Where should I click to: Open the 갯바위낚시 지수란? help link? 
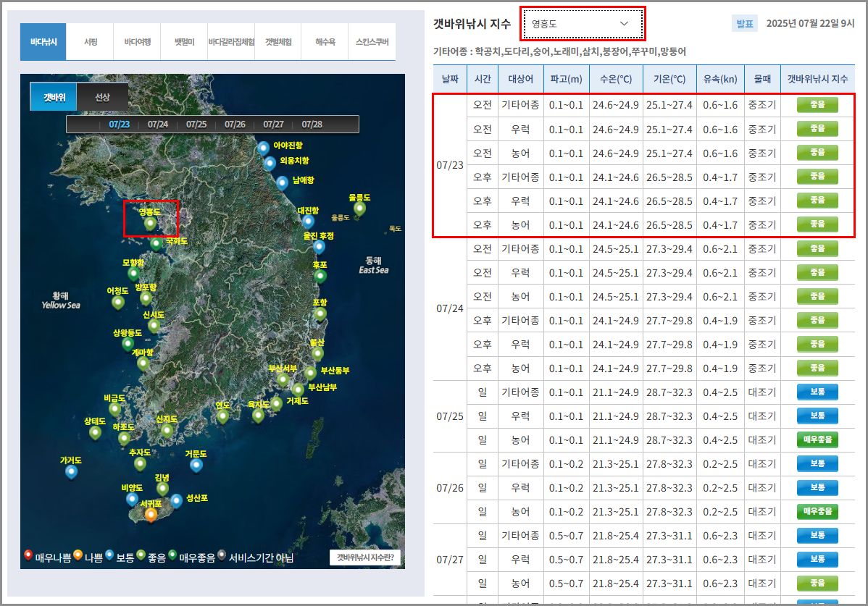pyautogui.click(x=365, y=557)
